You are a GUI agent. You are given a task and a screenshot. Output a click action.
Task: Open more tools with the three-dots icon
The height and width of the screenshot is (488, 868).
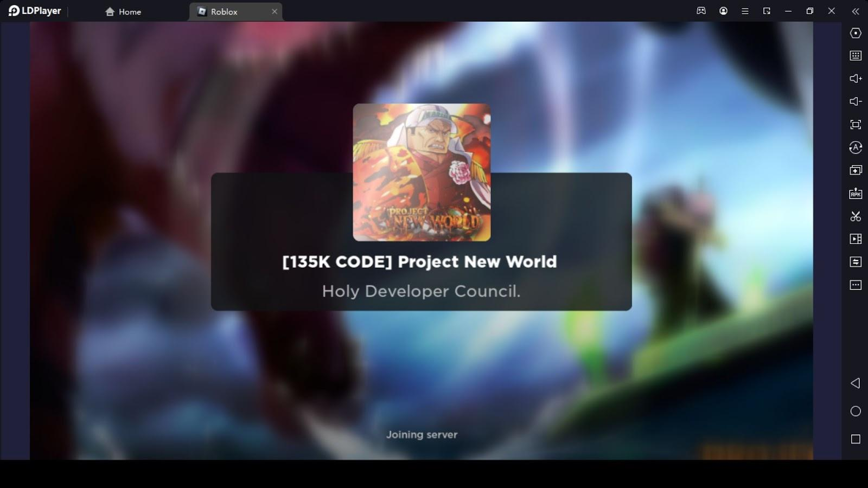[x=856, y=285]
